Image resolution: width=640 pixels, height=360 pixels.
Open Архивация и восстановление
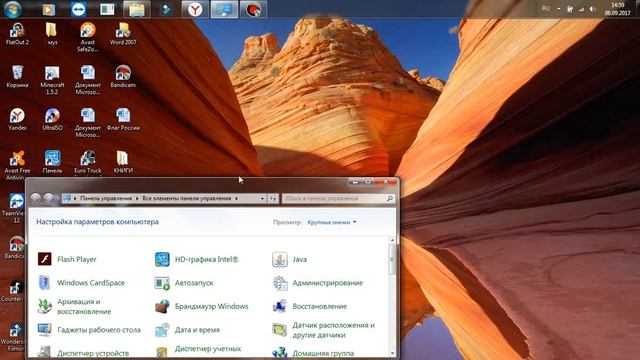[74, 306]
